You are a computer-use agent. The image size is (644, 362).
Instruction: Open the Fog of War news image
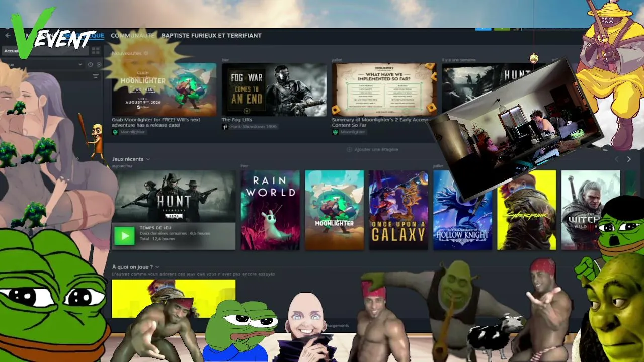(x=274, y=89)
